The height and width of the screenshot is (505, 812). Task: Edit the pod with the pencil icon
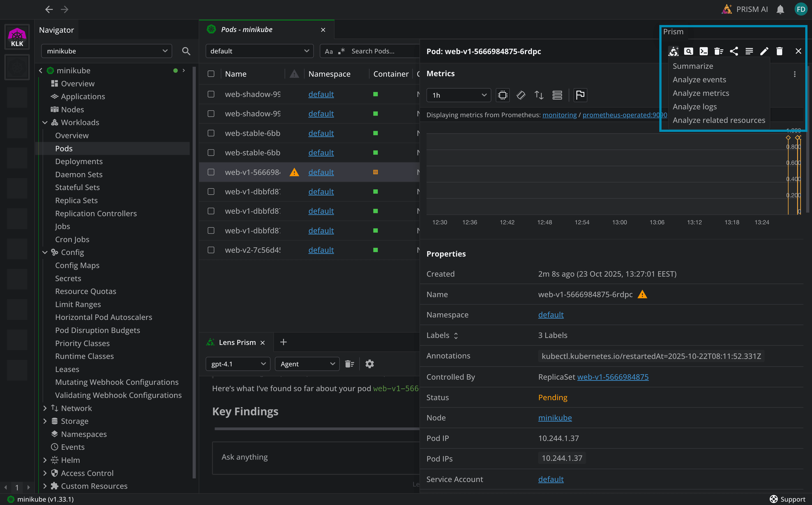pos(764,51)
